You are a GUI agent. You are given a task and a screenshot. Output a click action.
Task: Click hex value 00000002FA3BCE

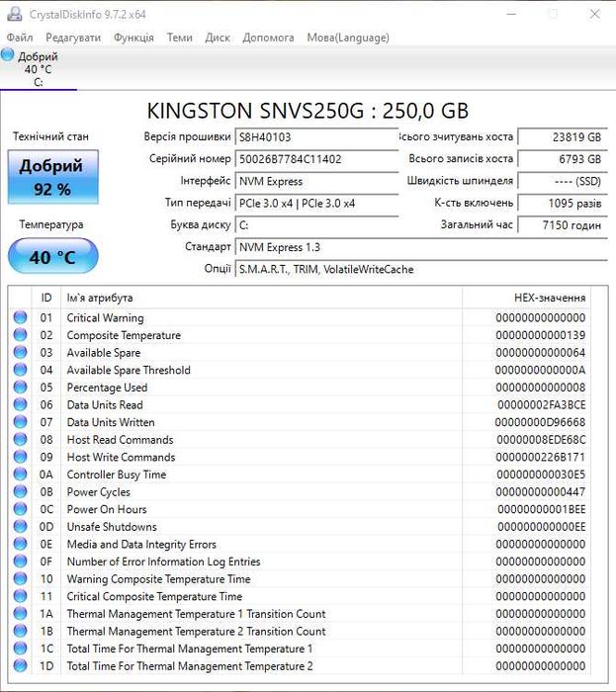coord(542,405)
